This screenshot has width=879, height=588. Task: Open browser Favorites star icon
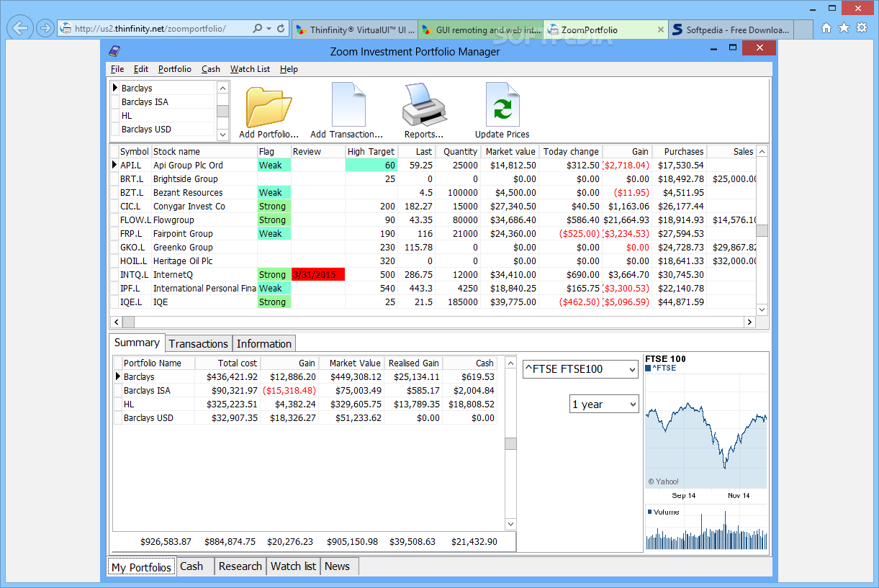point(844,28)
